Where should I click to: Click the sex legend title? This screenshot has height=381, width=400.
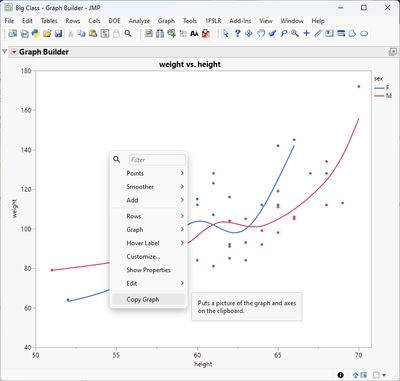(x=378, y=79)
